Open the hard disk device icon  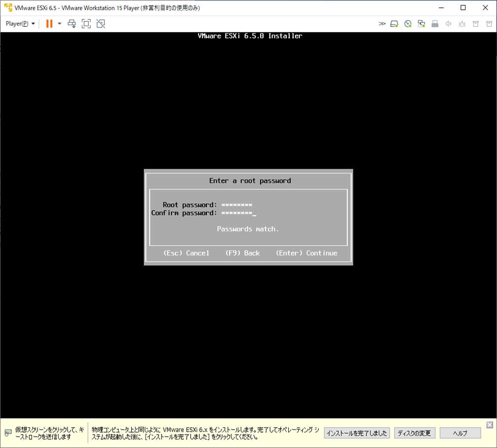point(395,24)
